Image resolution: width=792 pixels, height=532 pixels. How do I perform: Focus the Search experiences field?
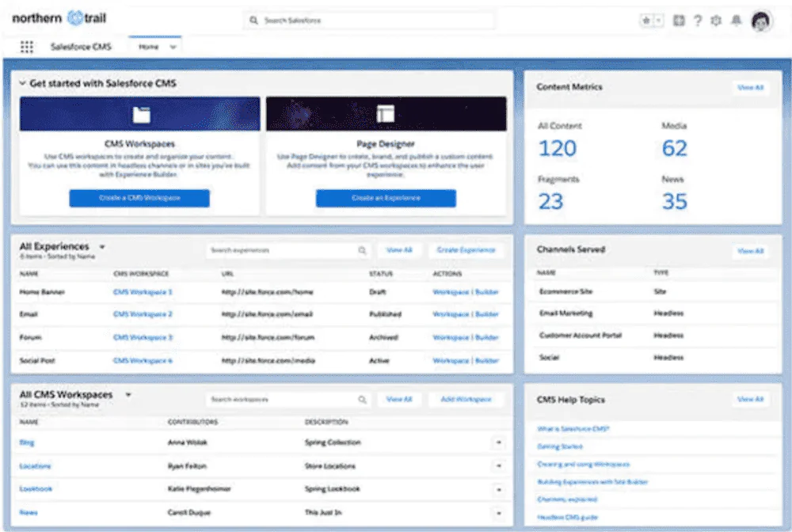(x=288, y=250)
